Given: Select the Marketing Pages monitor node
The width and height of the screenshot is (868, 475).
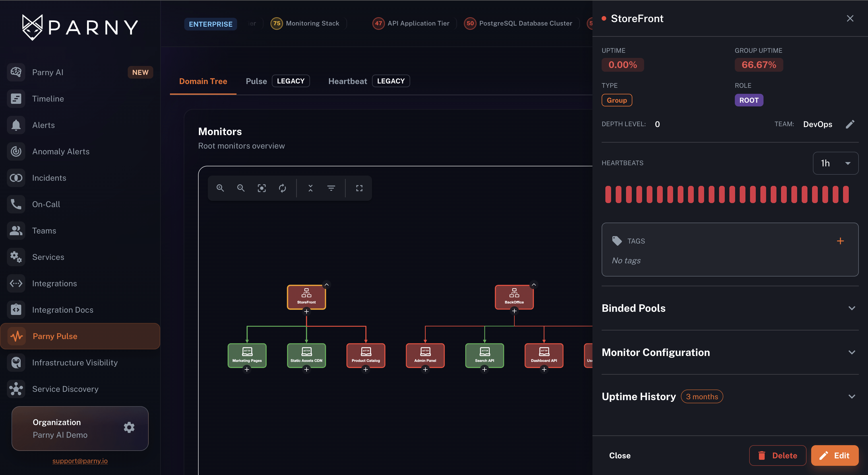Looking at the screenshot, I should pyautogui.click(x=247, y=355).
